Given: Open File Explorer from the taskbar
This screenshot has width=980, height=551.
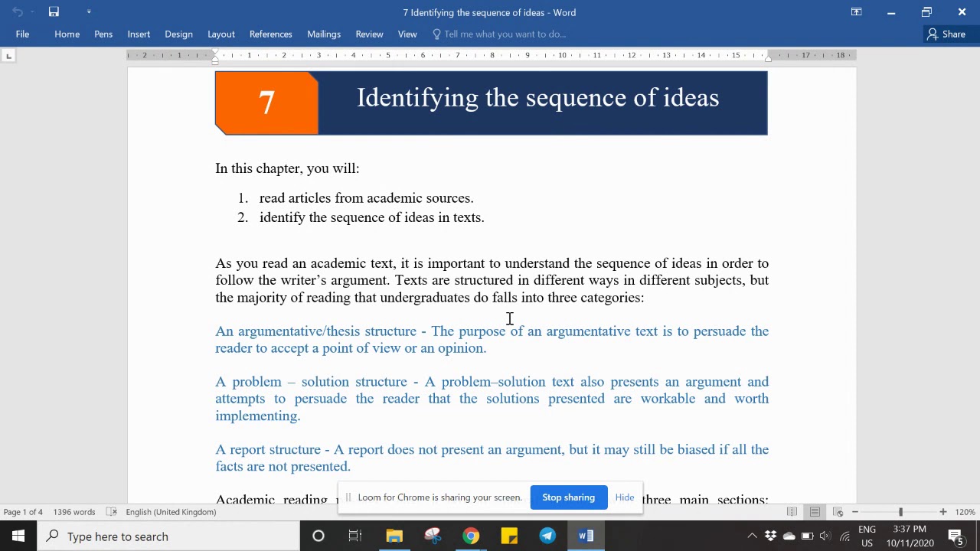Looking at the screenshot, I should click(x=394, y=536).
